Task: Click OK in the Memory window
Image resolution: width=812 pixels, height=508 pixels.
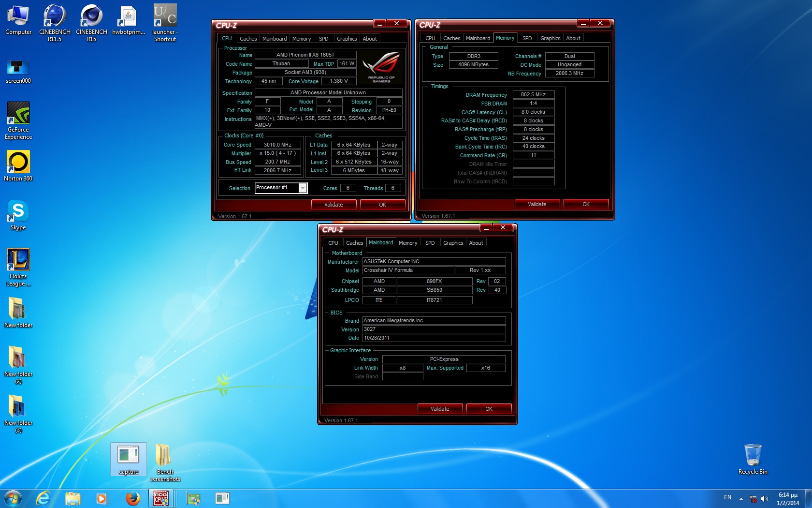Action: click(x=586, y=204)
